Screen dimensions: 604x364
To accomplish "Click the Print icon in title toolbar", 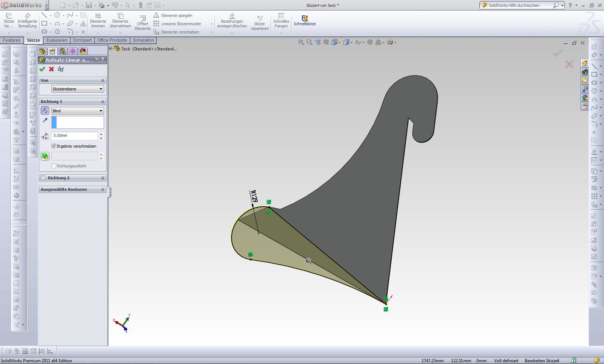I will tap(102, 5).
